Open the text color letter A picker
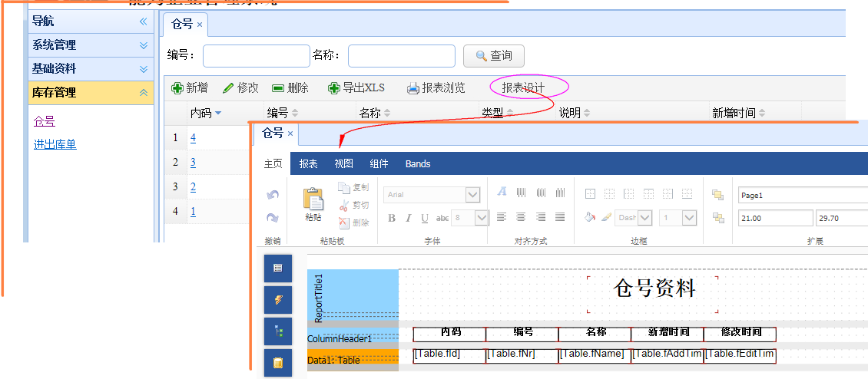Screen dimensions: 868x379 pos(502,192)
